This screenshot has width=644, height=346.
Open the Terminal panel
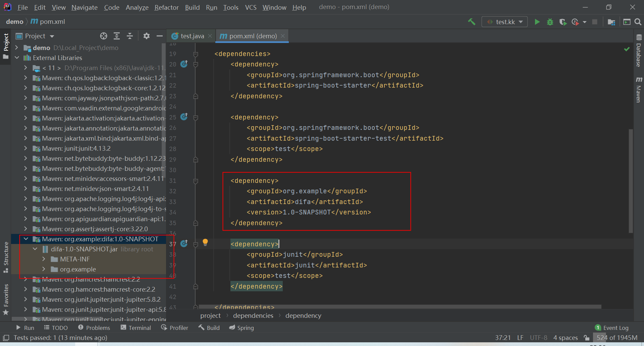(x=136, y=328)
